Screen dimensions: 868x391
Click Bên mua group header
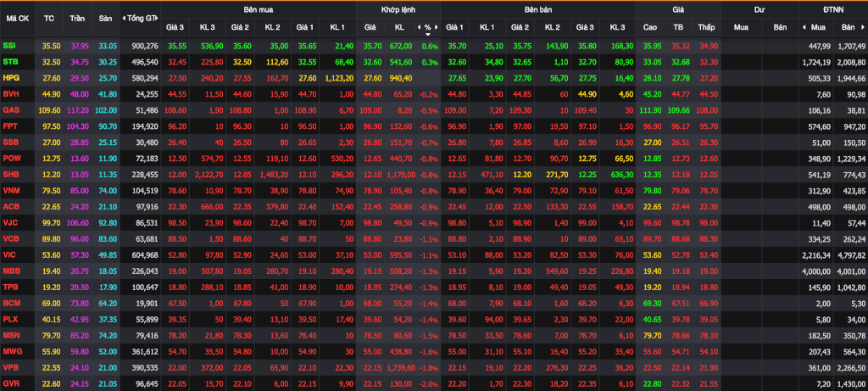pos(258,10)
